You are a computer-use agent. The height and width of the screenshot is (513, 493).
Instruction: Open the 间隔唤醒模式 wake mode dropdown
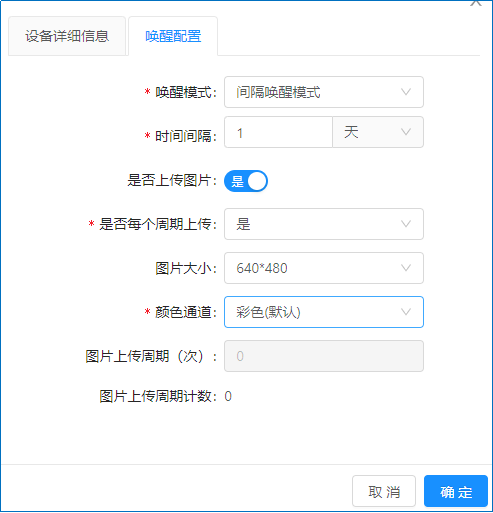point(324,92)
